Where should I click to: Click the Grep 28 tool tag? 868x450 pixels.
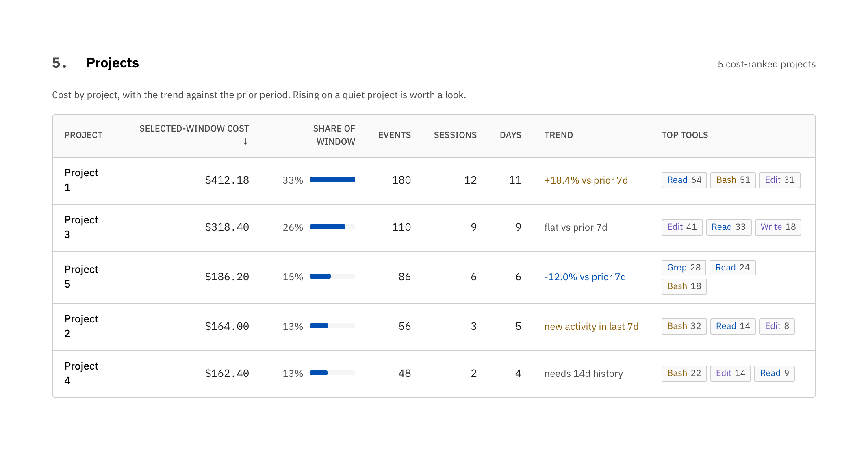[x=684, y=268]
